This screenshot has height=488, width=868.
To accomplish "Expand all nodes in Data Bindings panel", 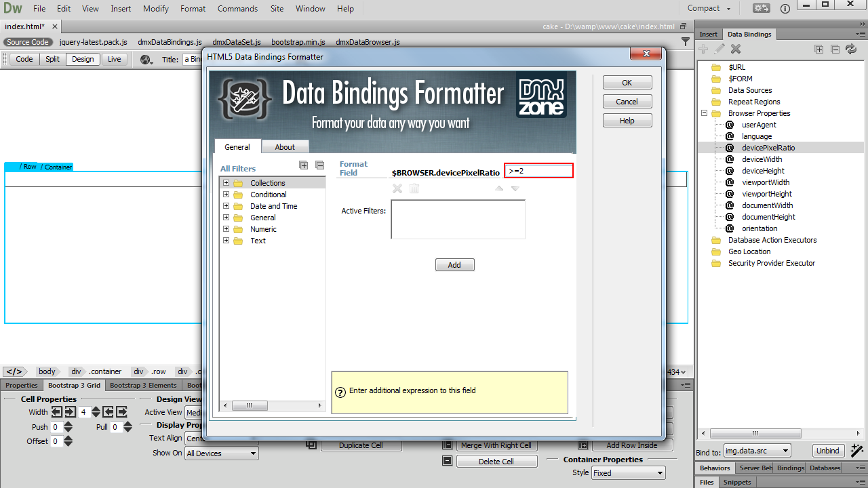I will point(819,49).
